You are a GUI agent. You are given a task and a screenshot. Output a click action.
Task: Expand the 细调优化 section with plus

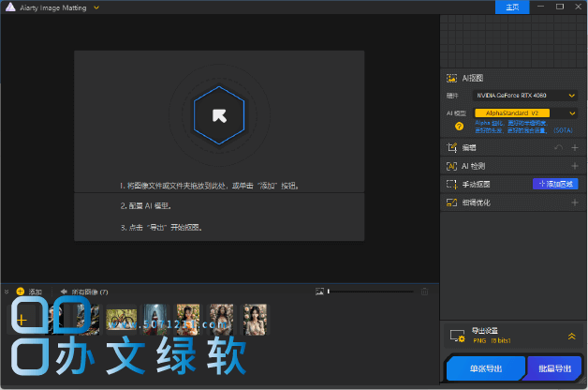(x=574, y=202)
